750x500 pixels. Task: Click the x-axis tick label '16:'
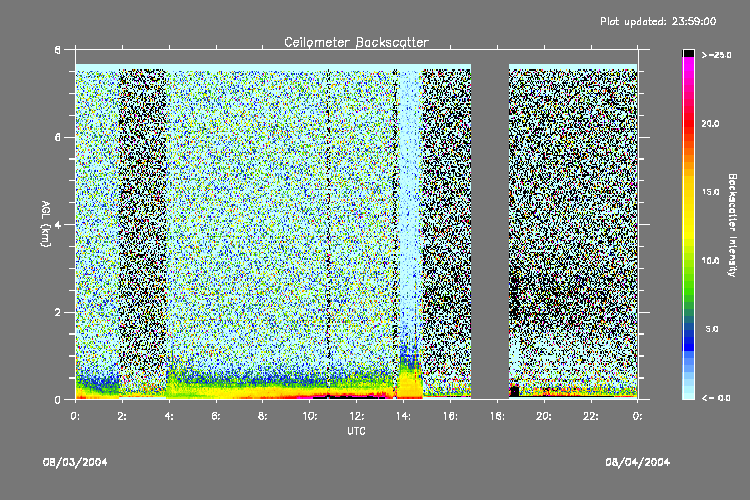click(450, 416)
